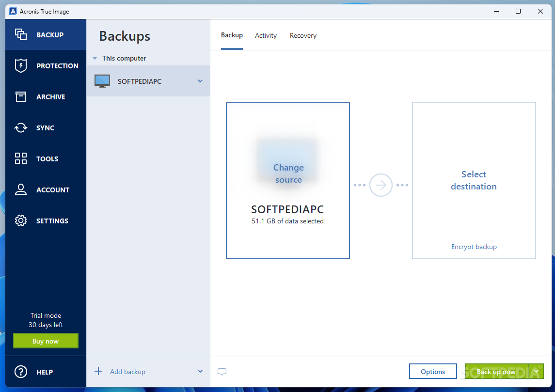
Task: Open the Account person icon
Action: tap(21, 189)
